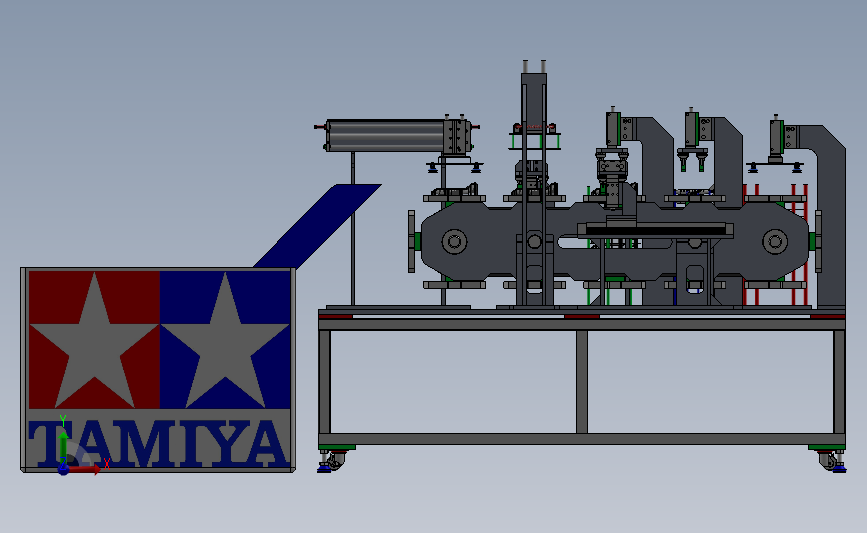
Task: Select the TAMIYA lettering on the box
Action: point(159,444)
